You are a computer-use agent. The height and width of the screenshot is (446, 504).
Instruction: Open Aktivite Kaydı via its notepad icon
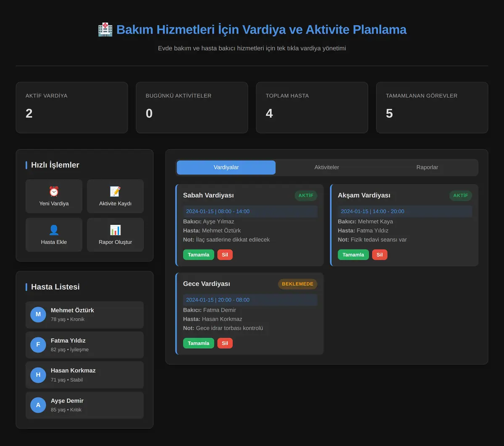(x=115, y=192)
